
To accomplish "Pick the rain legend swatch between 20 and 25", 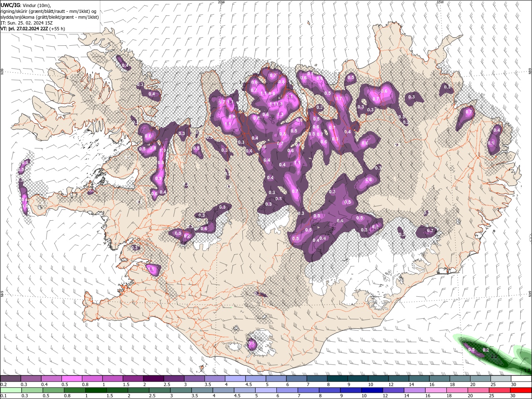I will click(x=479, y=390).
